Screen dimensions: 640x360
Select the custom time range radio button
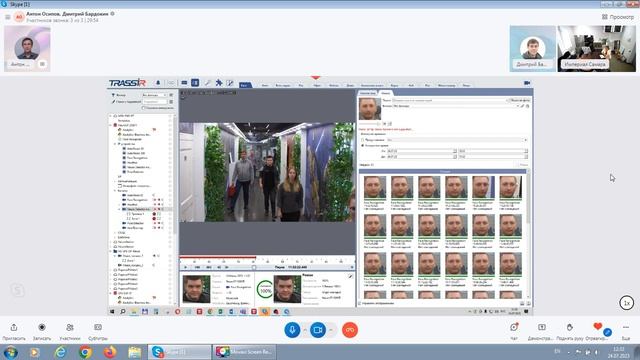point(362,145)
